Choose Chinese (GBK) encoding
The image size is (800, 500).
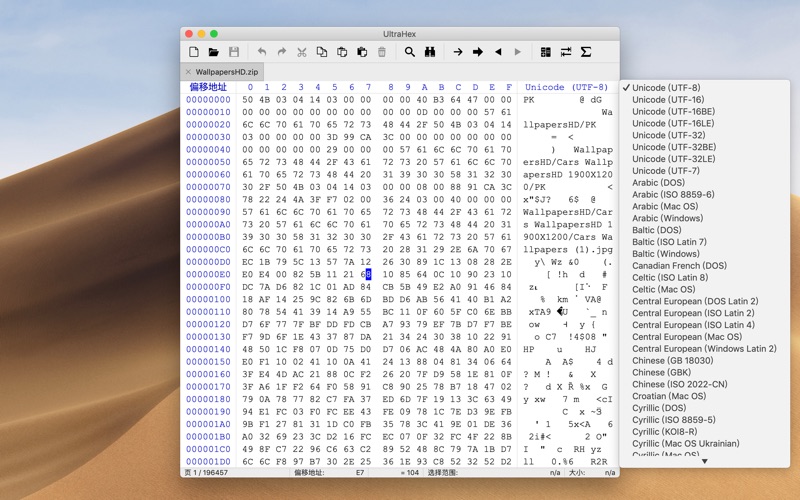(x=661, y=372)
